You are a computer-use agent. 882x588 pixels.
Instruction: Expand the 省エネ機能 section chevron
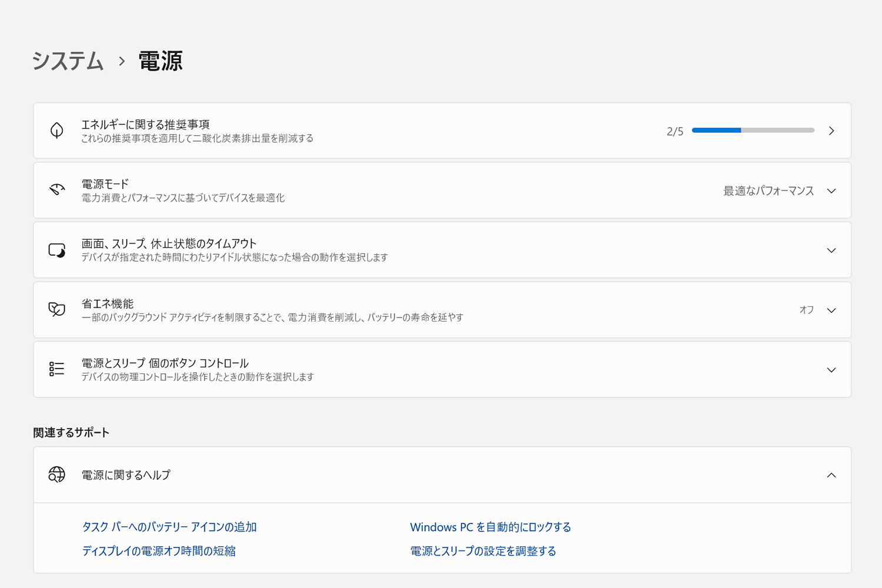(x=831, y=310)
